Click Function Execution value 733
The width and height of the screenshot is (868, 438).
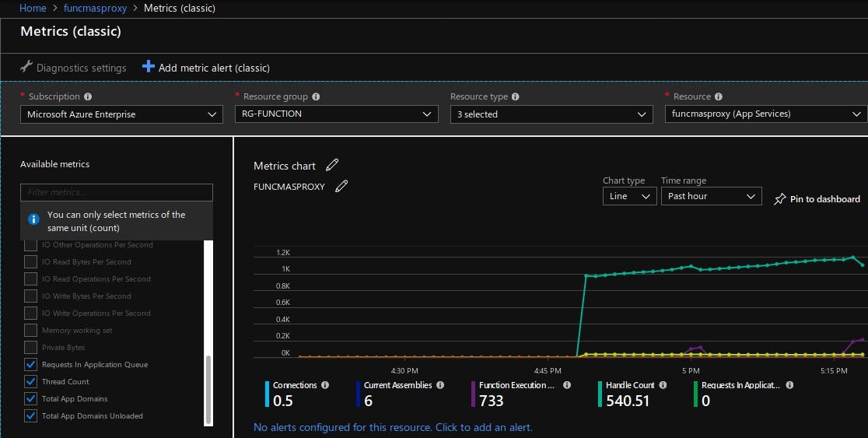pyautogui.click(x=492, y=401)
